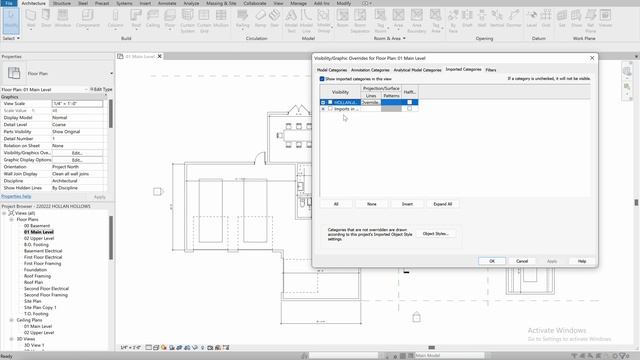Select the Door tool

tap(46, 19)
